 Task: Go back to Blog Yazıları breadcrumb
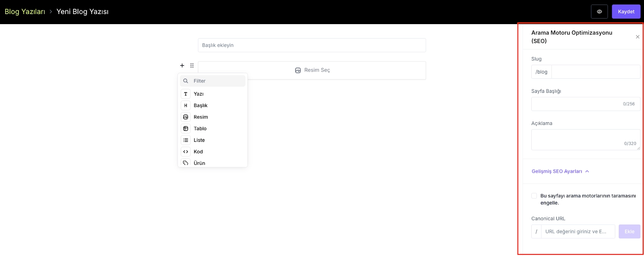25,12
